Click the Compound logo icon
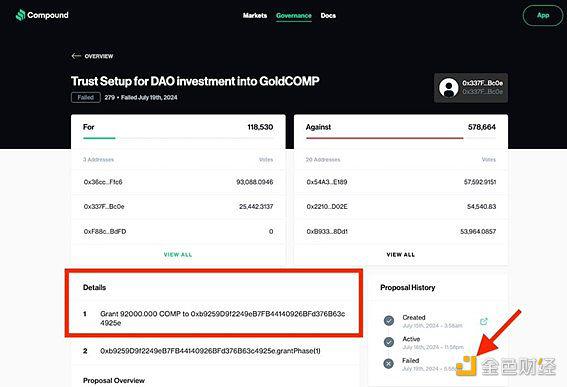The height and width of the screenshot is (387, 567). click(x=21, y=15)
